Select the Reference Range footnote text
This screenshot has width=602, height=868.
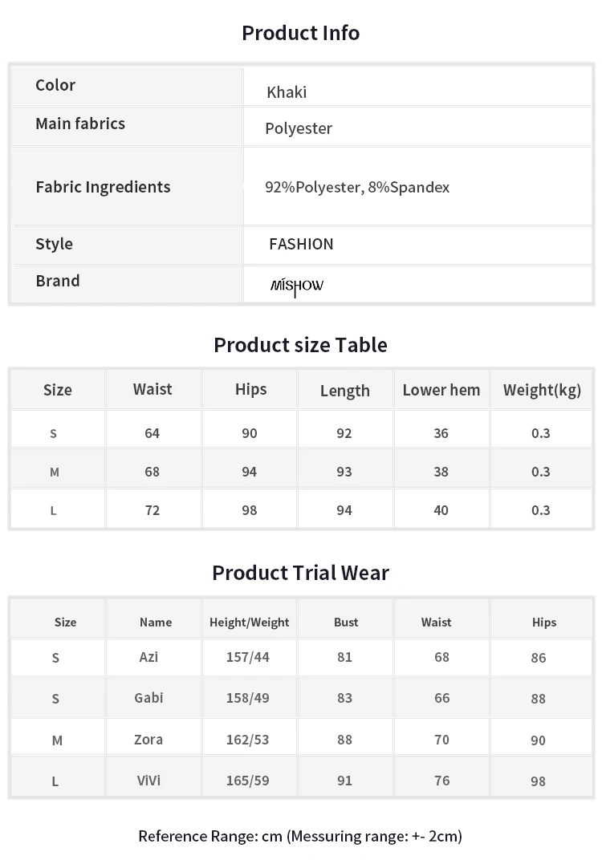coord(300,836)
